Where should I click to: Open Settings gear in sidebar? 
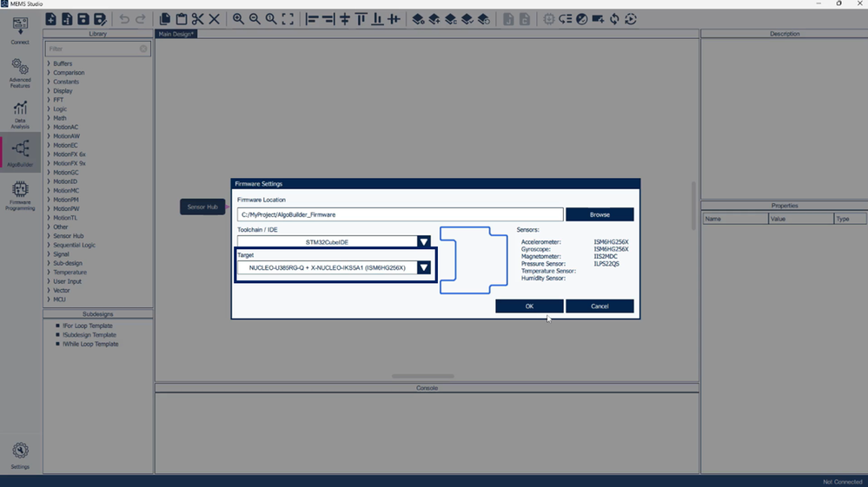[x=20, y=455]
